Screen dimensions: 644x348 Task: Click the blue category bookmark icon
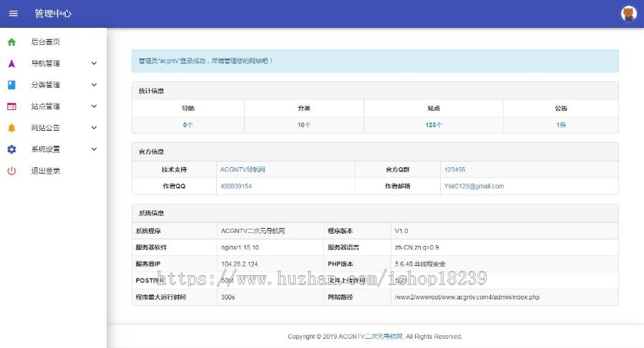coord(11,85)
